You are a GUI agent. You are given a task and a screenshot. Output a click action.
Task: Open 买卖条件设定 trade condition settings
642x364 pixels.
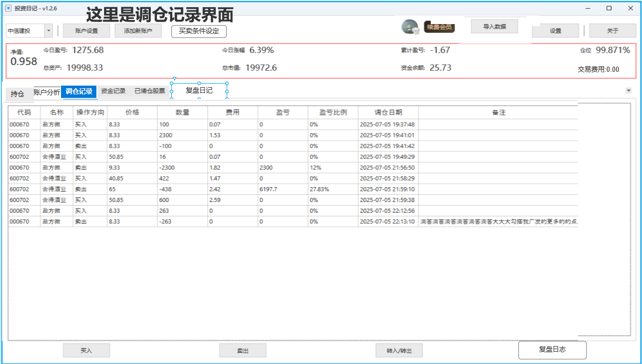(199, 31)
